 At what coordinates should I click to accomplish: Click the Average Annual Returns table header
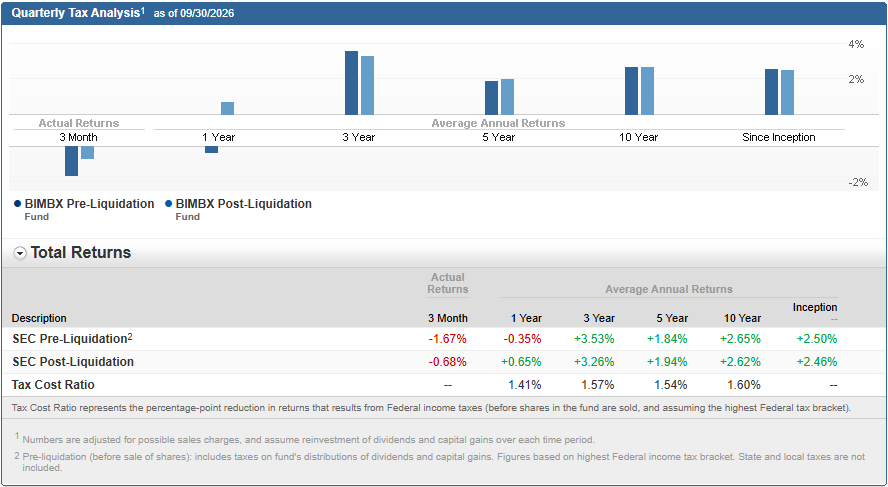click(x=669, y=289)
